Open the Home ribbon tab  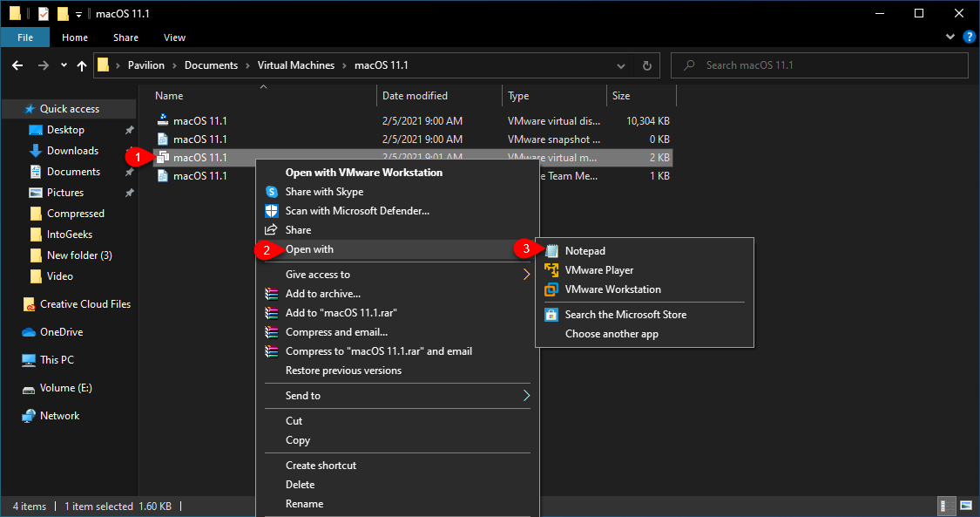[74, 37]
